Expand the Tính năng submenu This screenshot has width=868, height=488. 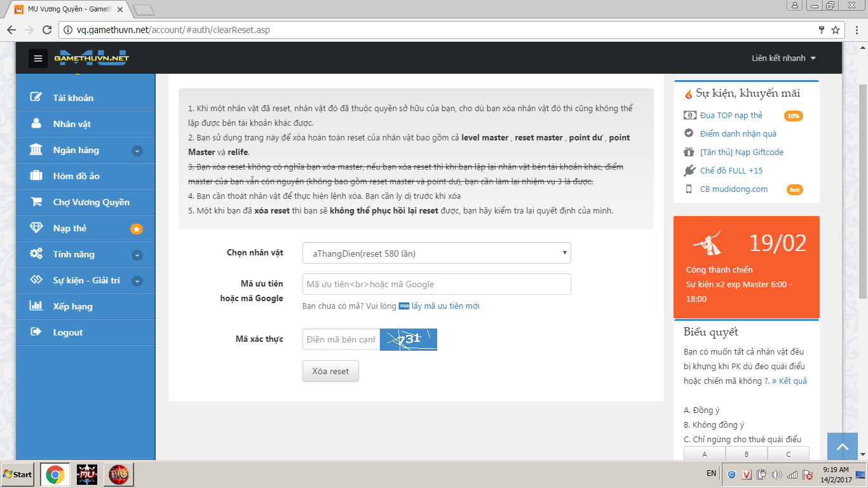click(x=137, y=255)
